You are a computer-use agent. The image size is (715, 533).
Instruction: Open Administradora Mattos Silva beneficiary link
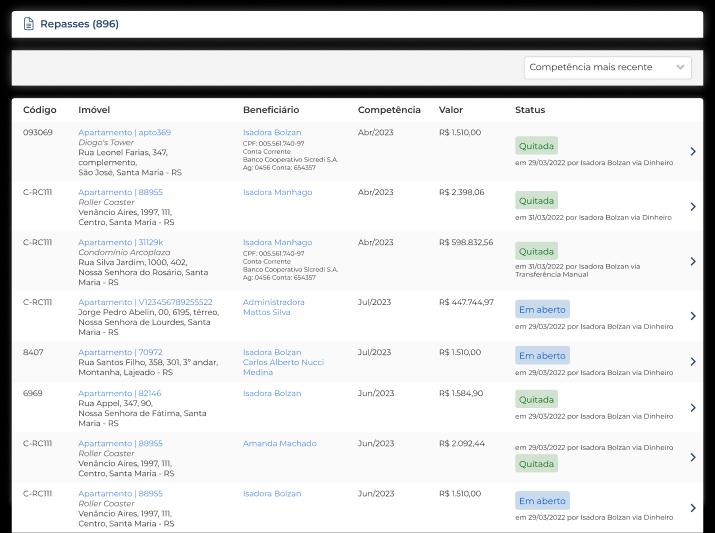pos(274,307)
